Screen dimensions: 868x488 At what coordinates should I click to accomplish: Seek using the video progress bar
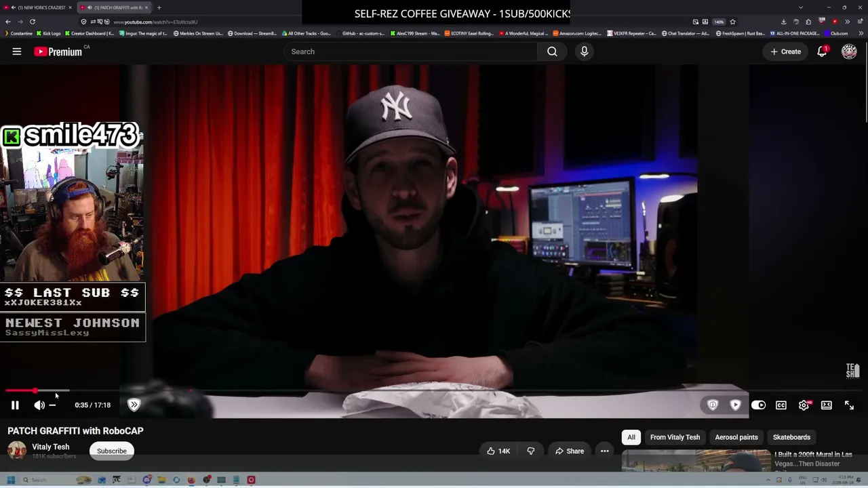[434, 391]
